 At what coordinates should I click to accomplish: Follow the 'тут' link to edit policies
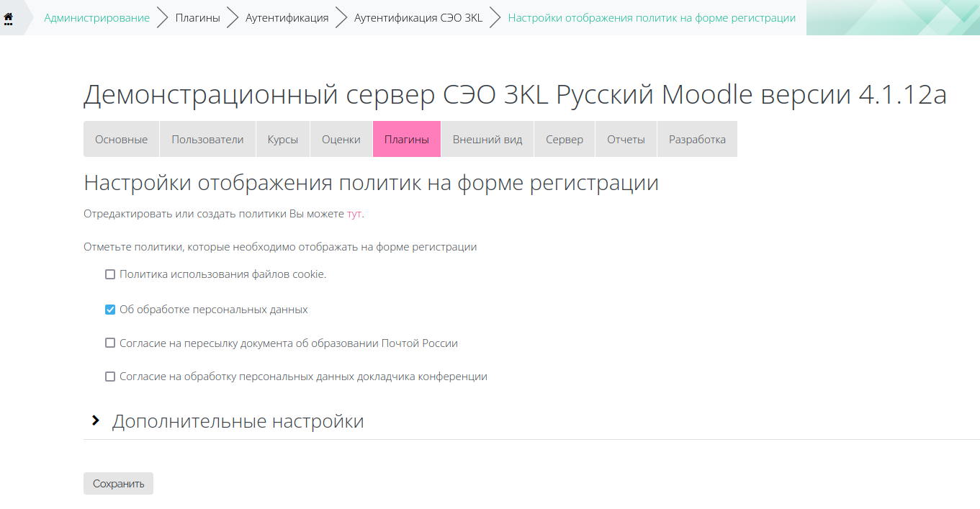[354, 214]
